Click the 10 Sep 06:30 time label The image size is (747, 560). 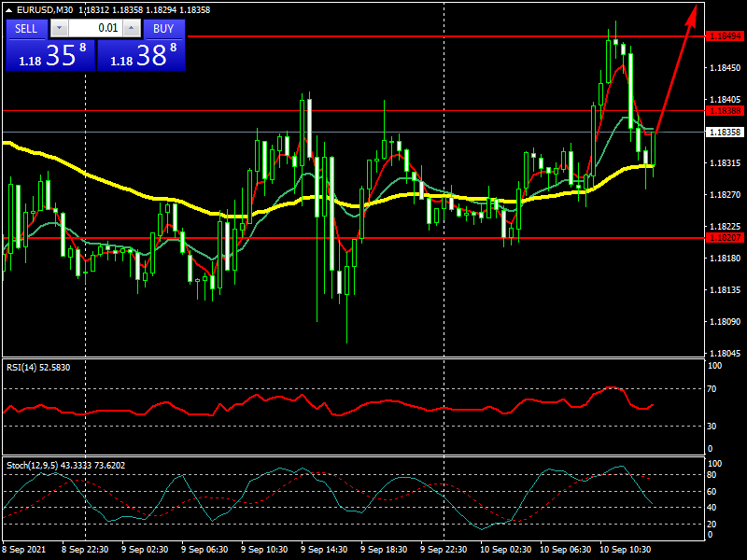566,550
